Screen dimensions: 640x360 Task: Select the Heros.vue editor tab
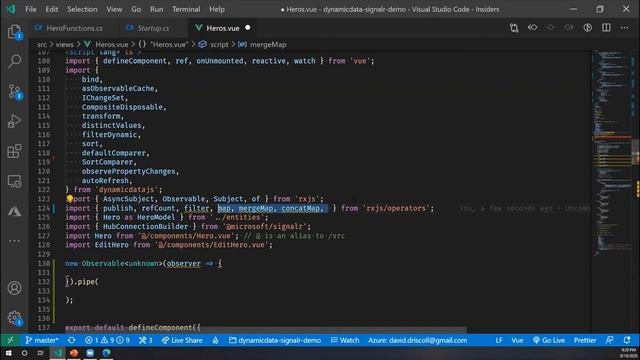point(222,28)
